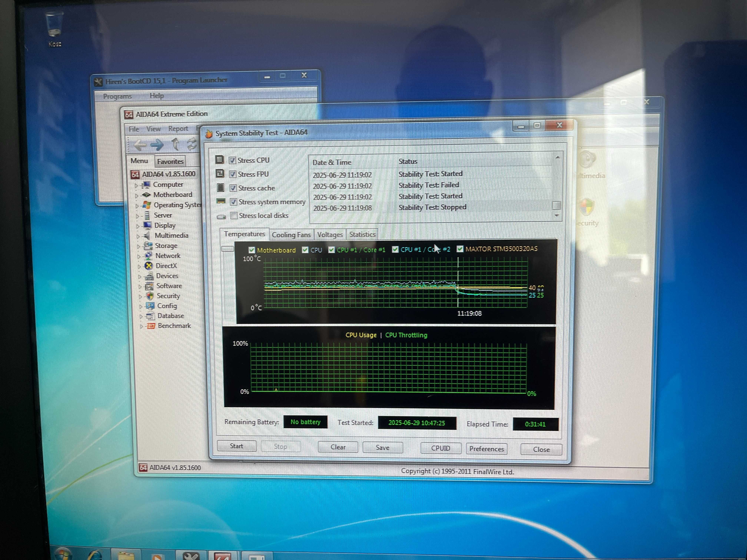Click the Operating System icon in the tree

tap(147, 205)
